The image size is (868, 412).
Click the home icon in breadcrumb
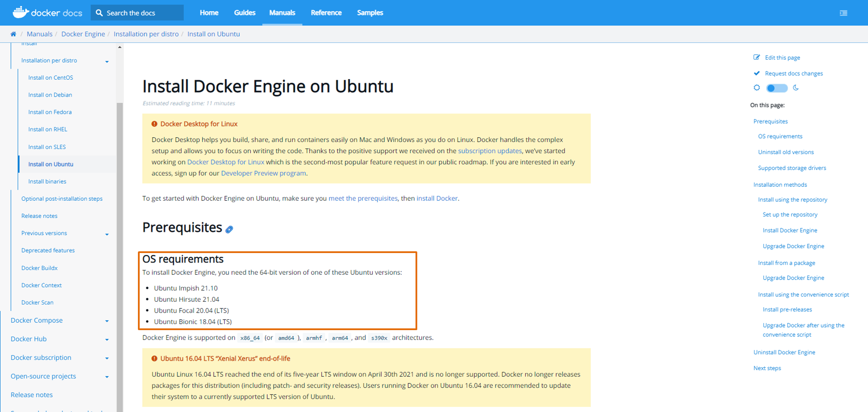(x=13, y=34)
